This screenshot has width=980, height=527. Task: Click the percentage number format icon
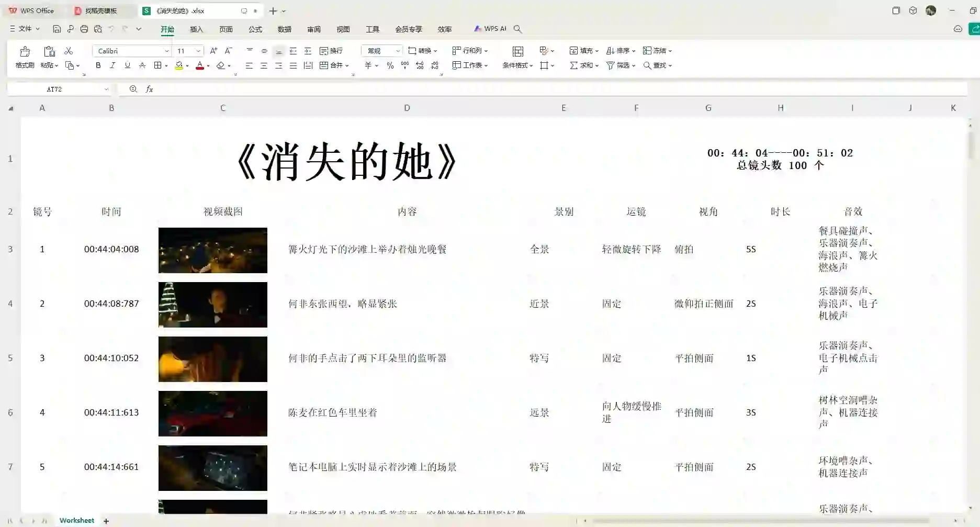click(x=389, y=65)
